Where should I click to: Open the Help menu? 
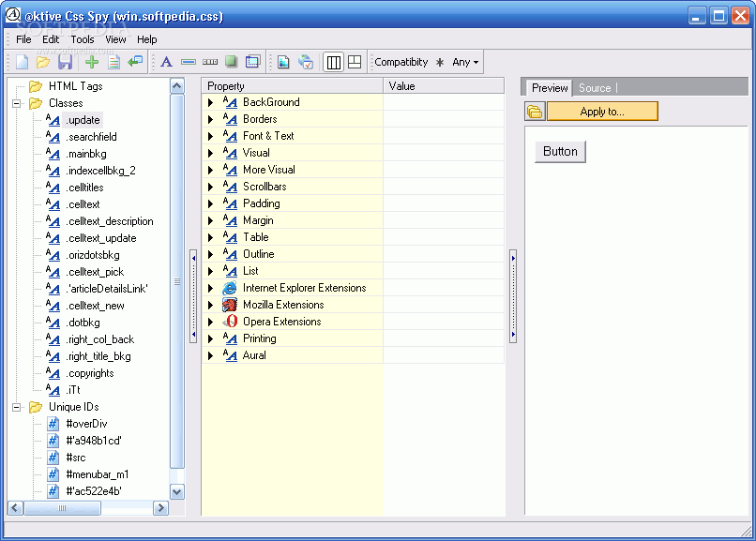tap(147, 39)
